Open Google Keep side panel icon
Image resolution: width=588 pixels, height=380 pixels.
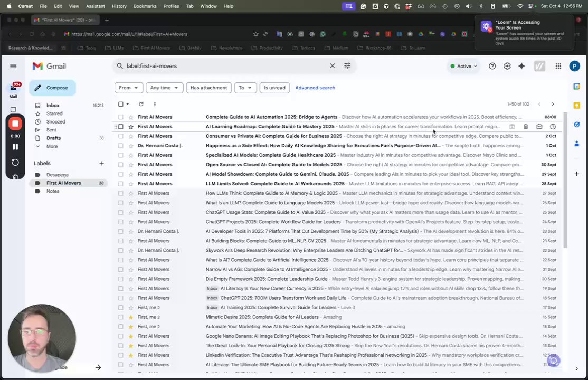click(x=577, y=106)
